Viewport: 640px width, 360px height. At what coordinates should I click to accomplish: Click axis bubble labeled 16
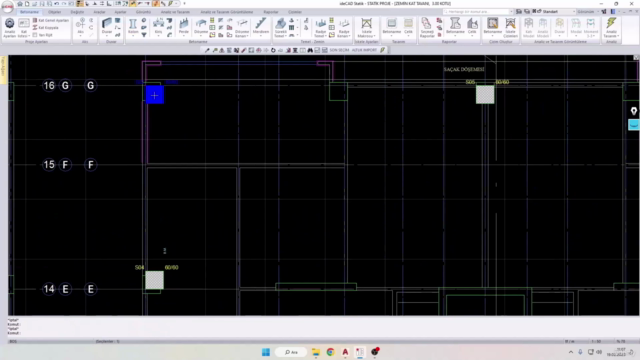49,85
